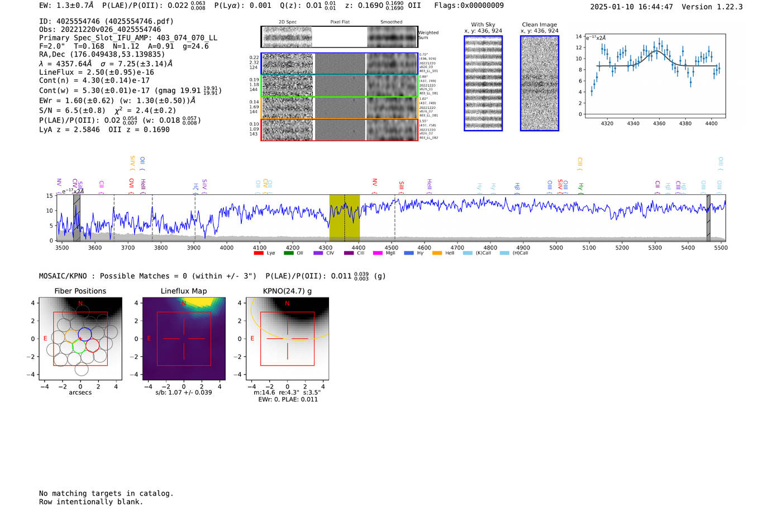The image size is (782, 532).
Task: Open the Weighted Sum 2D spectrum strip
Action: pos(340,37)
